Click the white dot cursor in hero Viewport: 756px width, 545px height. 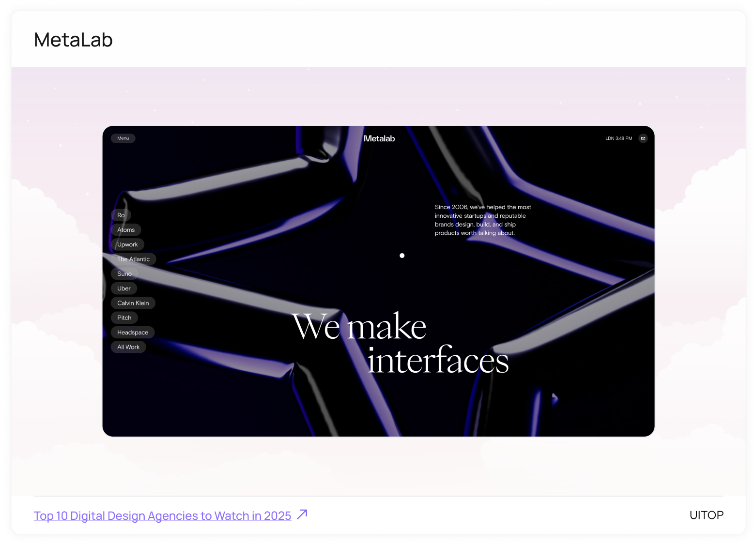402,256
